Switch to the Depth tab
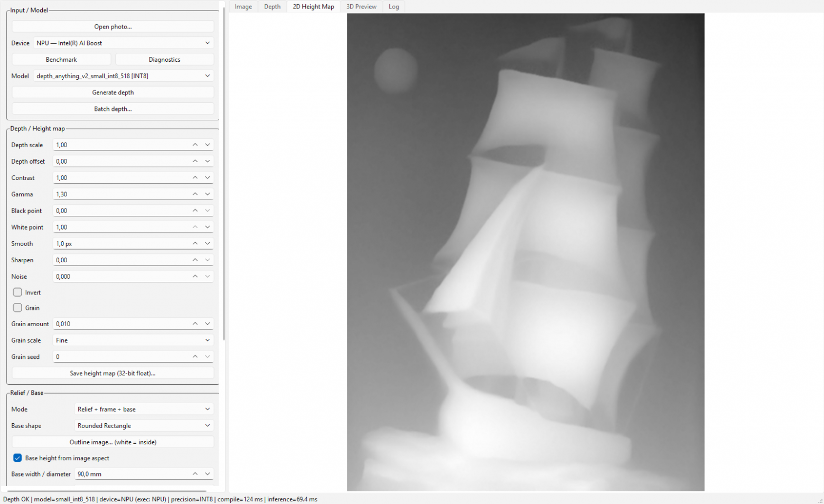 coord(272,7)
